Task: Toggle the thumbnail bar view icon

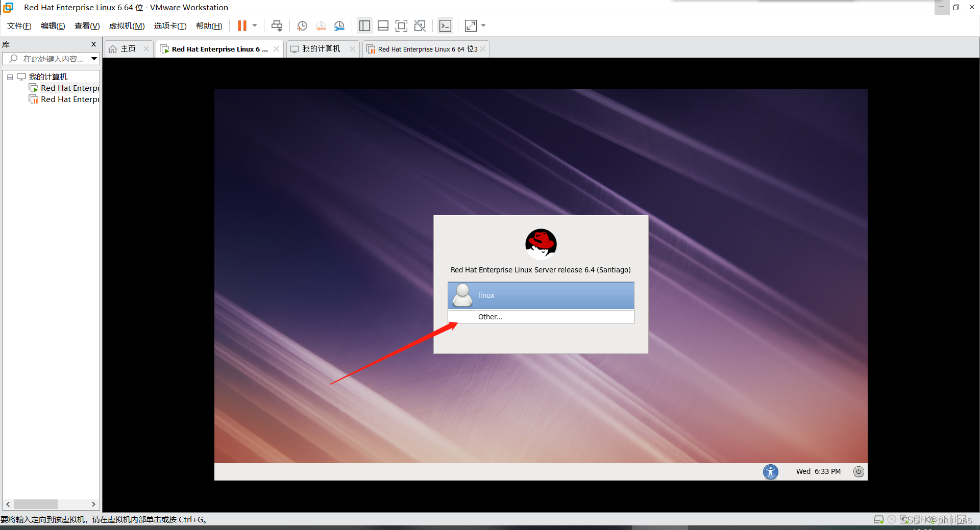Action: click(x=383, y=26)
